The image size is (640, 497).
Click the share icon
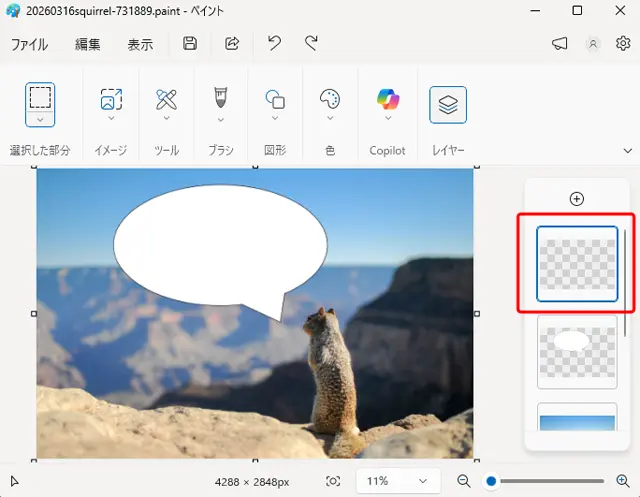coord(232,43)
